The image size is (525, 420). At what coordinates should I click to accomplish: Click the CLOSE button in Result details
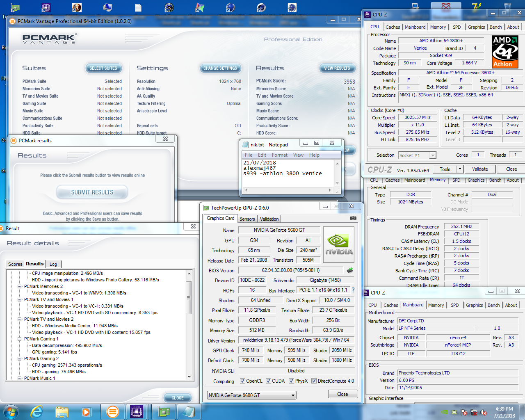(x=178, y=398)
